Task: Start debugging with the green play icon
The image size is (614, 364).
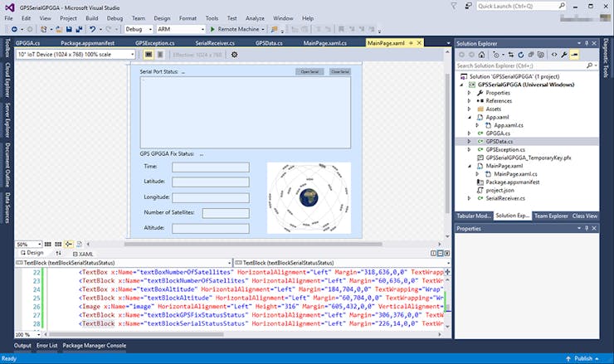Action: [x=212, y=29]
